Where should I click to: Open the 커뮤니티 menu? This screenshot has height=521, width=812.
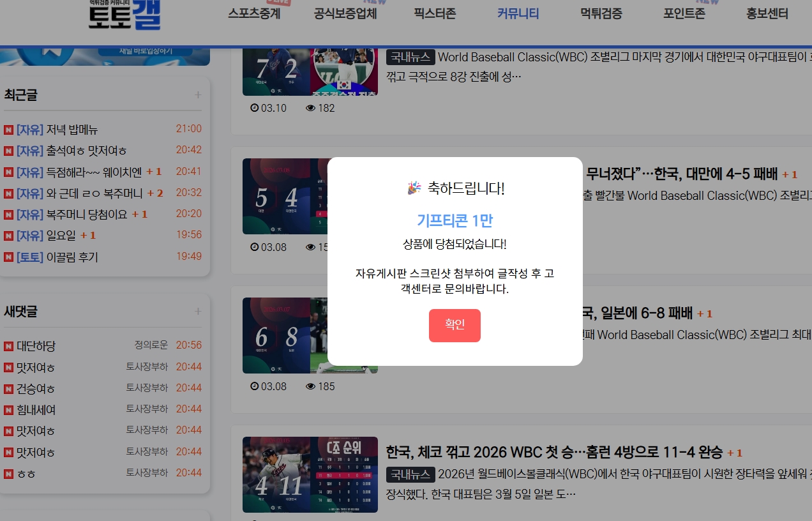point(518,13)
